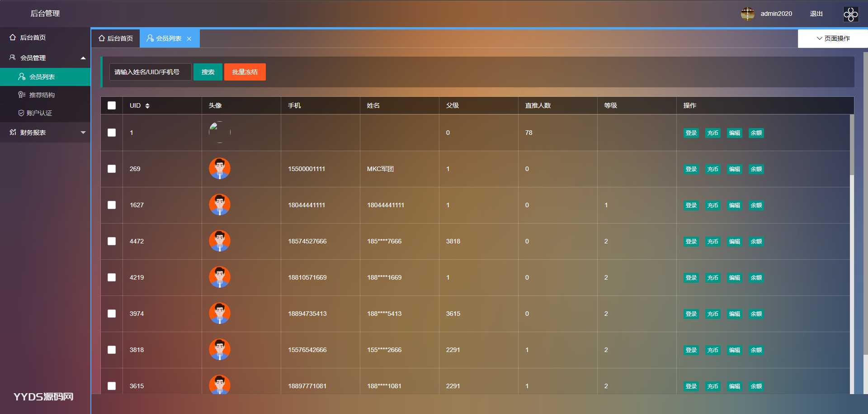Click the home icon in sidebar 后台首页
Screen dimensions: 868x414
13,38
